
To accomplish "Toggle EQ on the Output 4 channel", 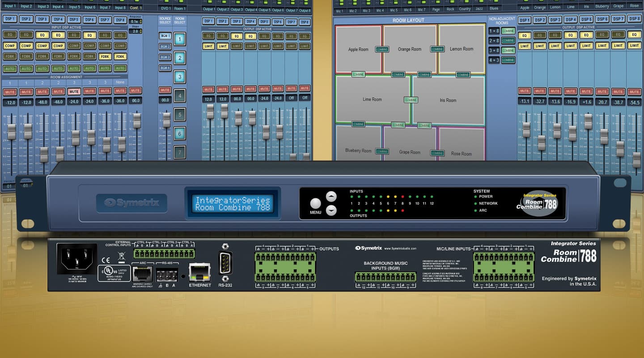I will 250,36.
